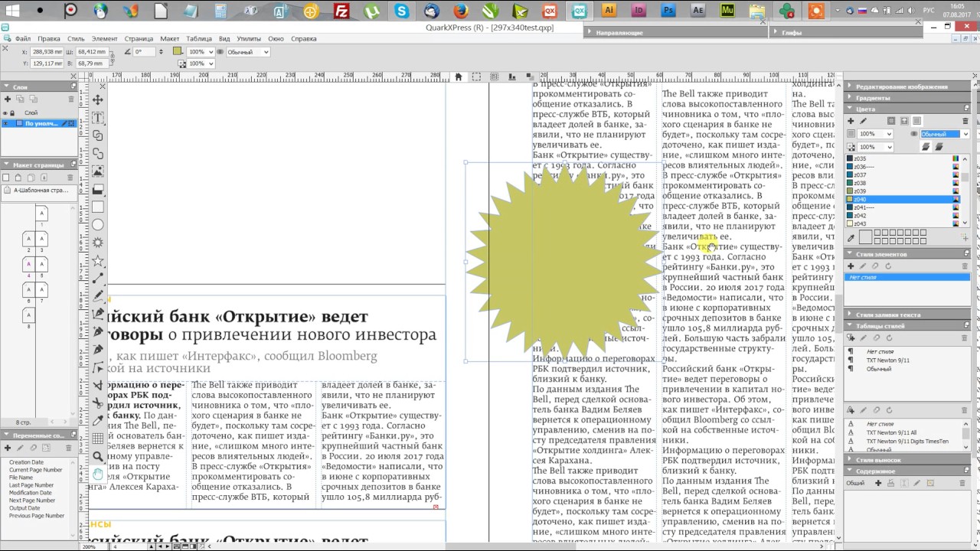Delete layer with Слои trash icon
Screen dimensions: 980x551
click(x=71, y=99)
